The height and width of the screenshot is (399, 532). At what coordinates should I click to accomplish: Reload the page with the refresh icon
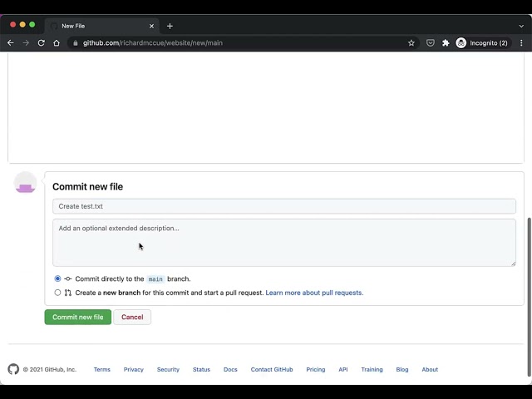(x=41, y=43)
